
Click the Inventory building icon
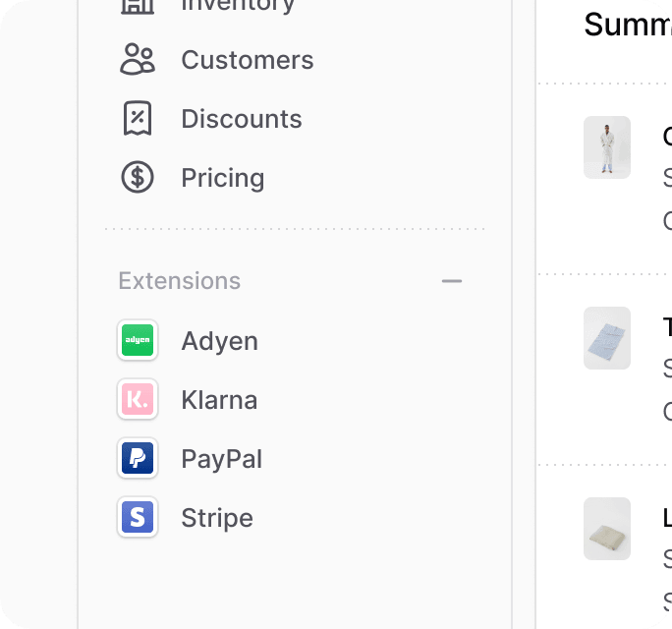point(138,6)
